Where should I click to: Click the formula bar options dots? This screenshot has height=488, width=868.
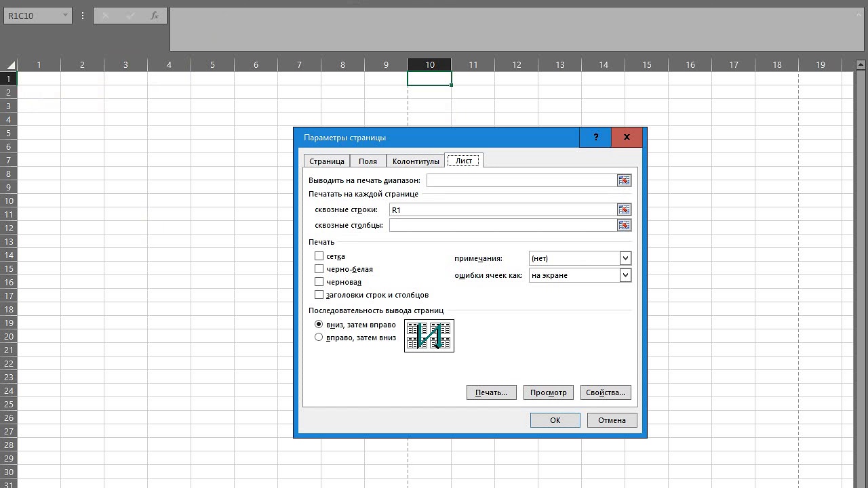(x=83, y=16)
